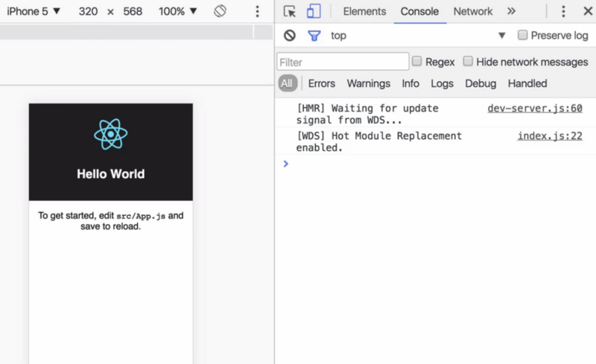Open the top execution context dropdown

point(418,35)
